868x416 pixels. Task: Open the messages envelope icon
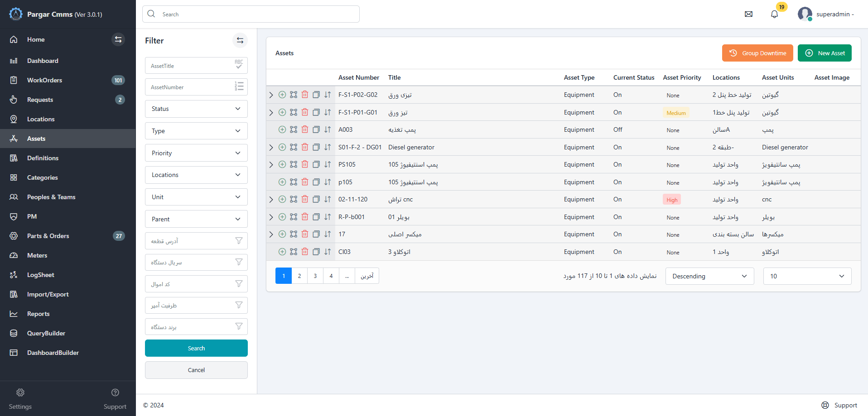[748, 14]
